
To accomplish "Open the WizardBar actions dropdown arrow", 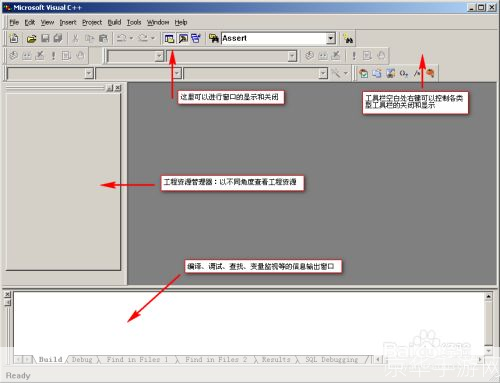I will pos(346,73).
